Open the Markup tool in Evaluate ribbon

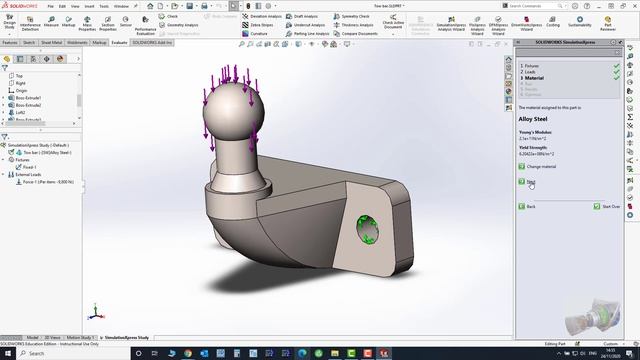69,22
